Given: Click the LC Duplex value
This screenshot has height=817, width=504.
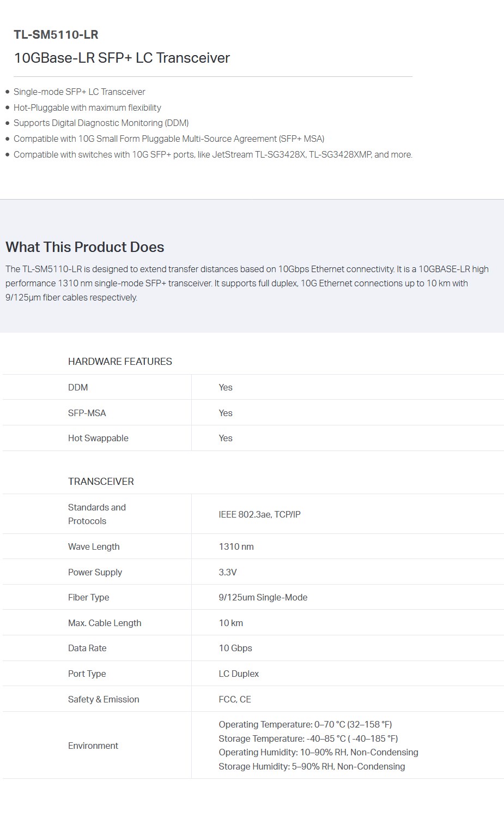Looking at the screenshot, I should coord(239,674).
